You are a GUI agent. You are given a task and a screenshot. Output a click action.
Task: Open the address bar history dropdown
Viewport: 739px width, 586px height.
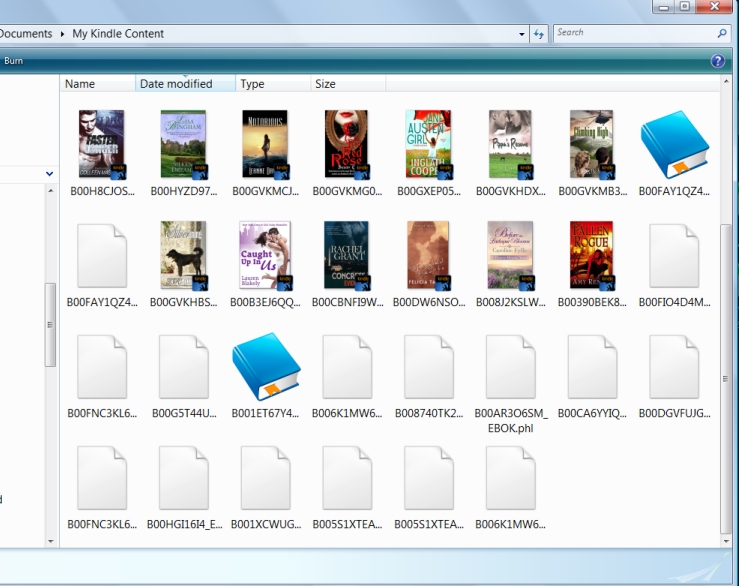(x=521, y=34)
